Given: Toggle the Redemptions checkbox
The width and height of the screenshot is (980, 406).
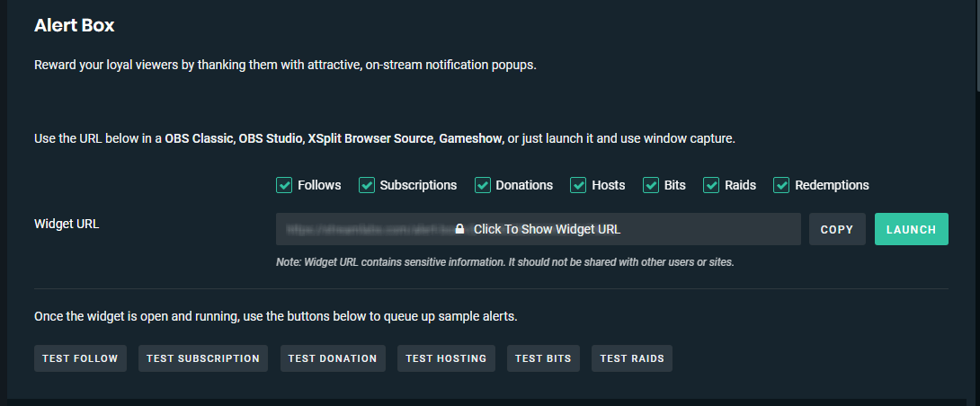Looking at the screenshot, I should pyautogui.click(x=781, y=185).
